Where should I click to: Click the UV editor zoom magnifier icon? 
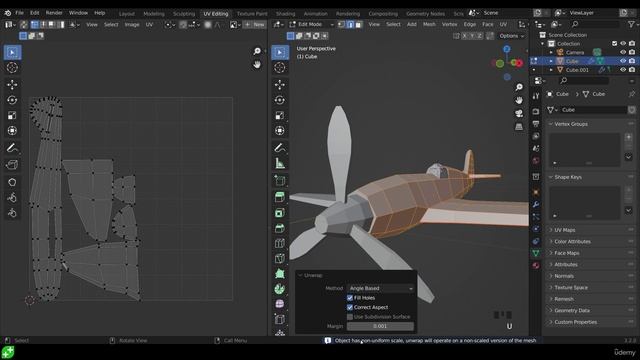coord(257,51)
